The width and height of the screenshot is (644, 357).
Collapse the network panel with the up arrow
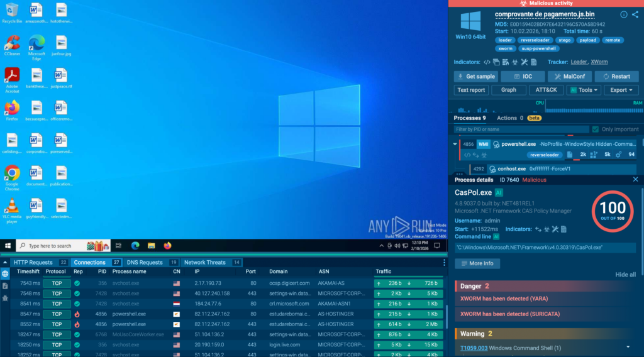point(5,262)
